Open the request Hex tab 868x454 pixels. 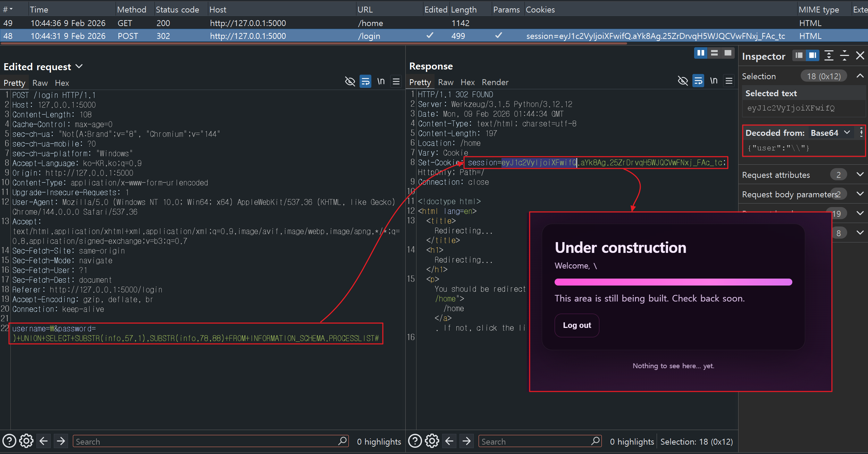coord(62,83)
